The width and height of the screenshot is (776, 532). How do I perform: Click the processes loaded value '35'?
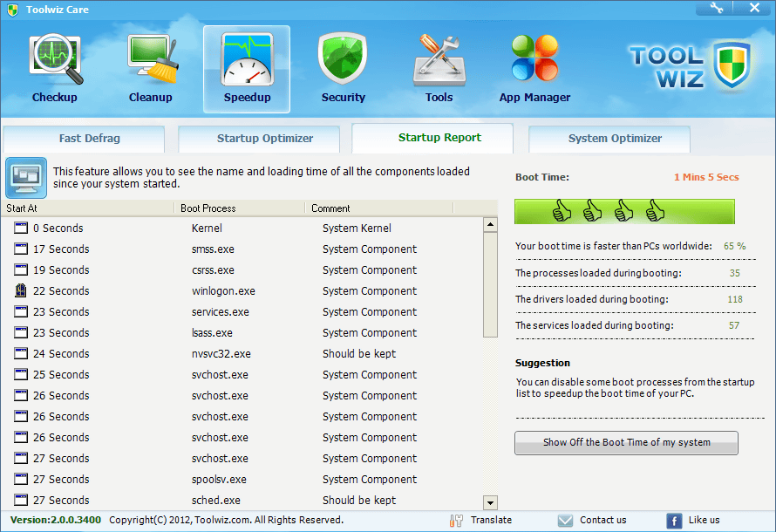pyautogui.click(x=734, y=273)
